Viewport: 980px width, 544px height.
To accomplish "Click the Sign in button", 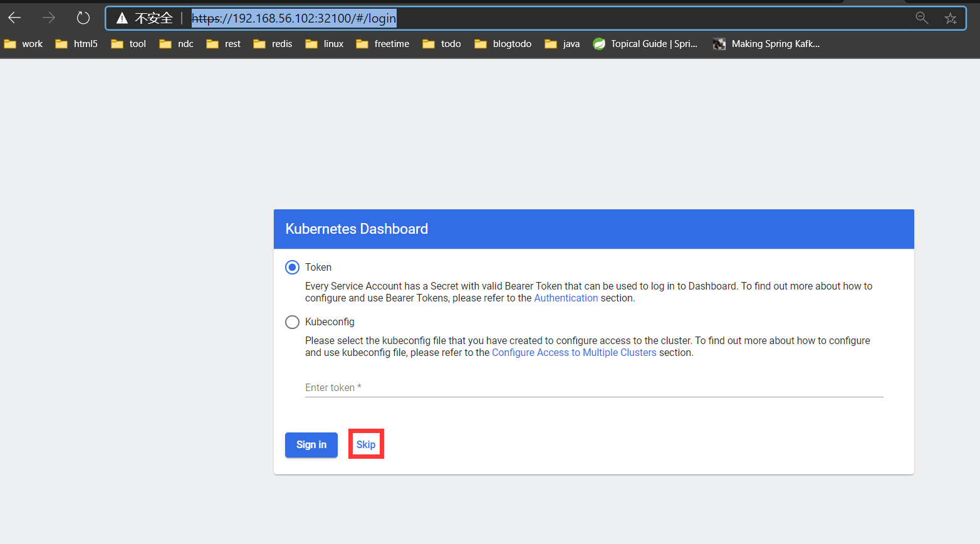I will pyautogui.click(x=311, y=445).
